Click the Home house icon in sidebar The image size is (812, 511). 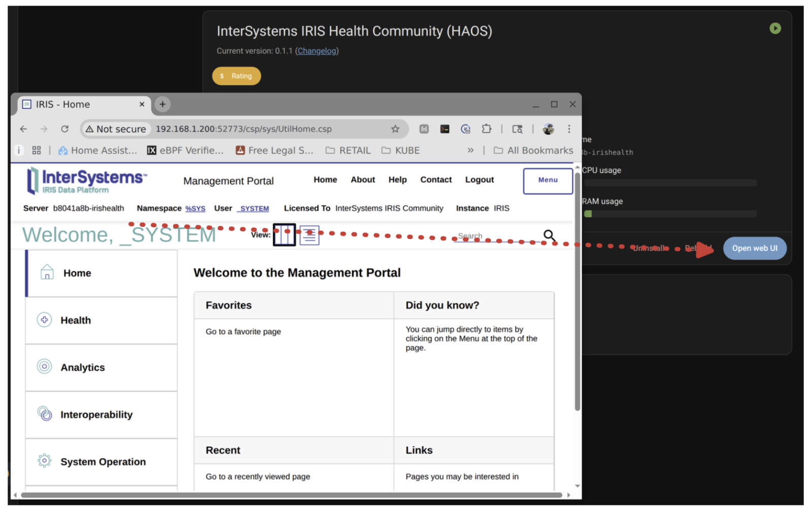click(x=47, y=272)
